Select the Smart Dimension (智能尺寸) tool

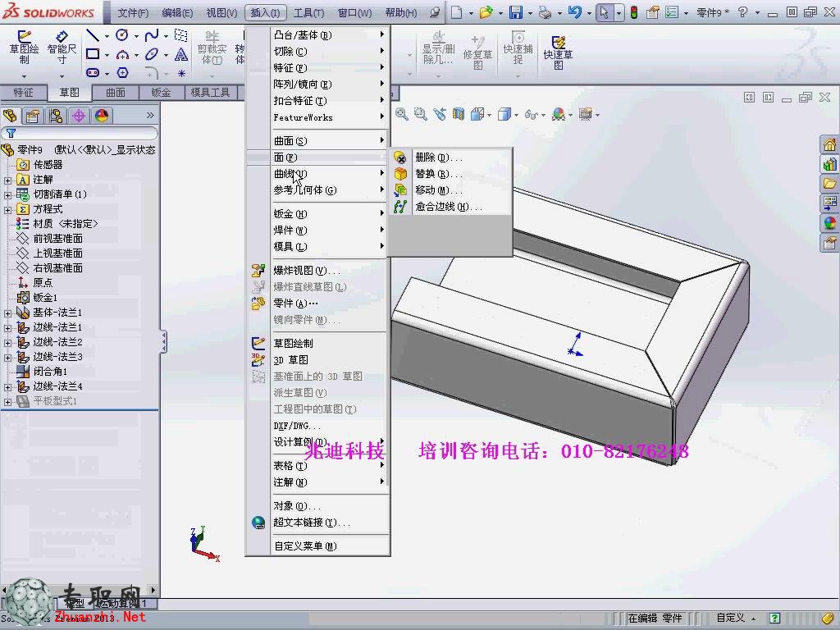62,47
